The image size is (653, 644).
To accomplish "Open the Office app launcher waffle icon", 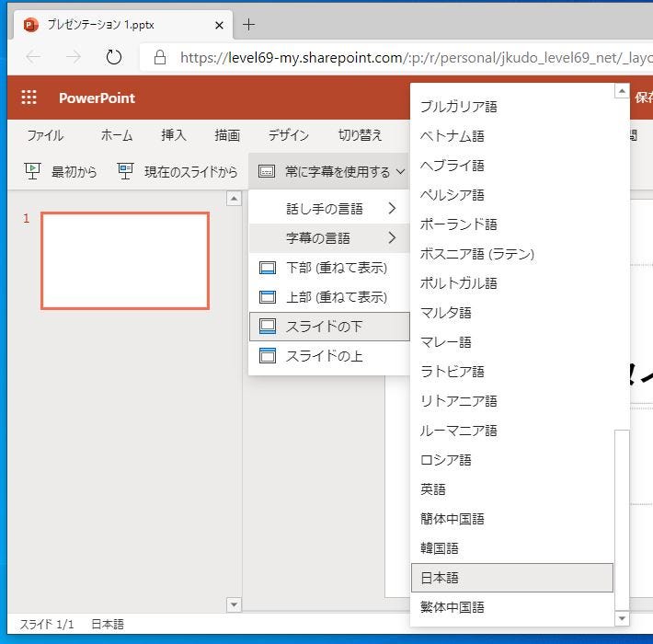I will tap(29, 97).
